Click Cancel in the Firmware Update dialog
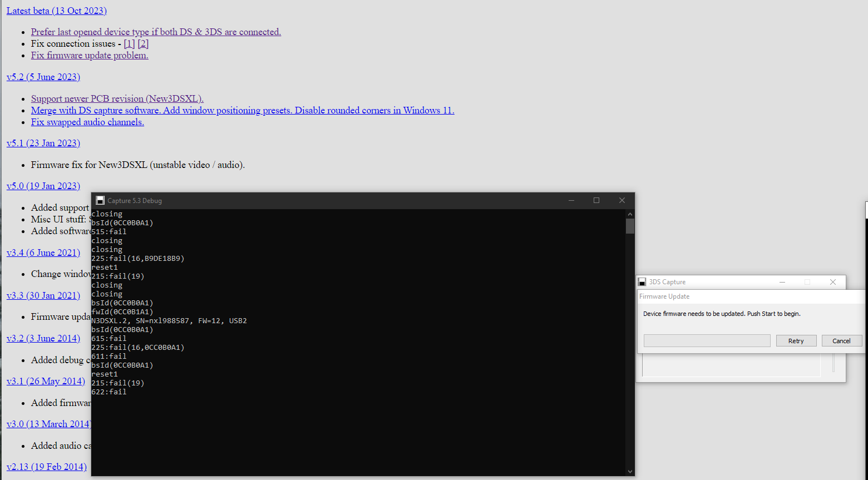The height and width of the screenshot is (480, 868). point(841,341)
